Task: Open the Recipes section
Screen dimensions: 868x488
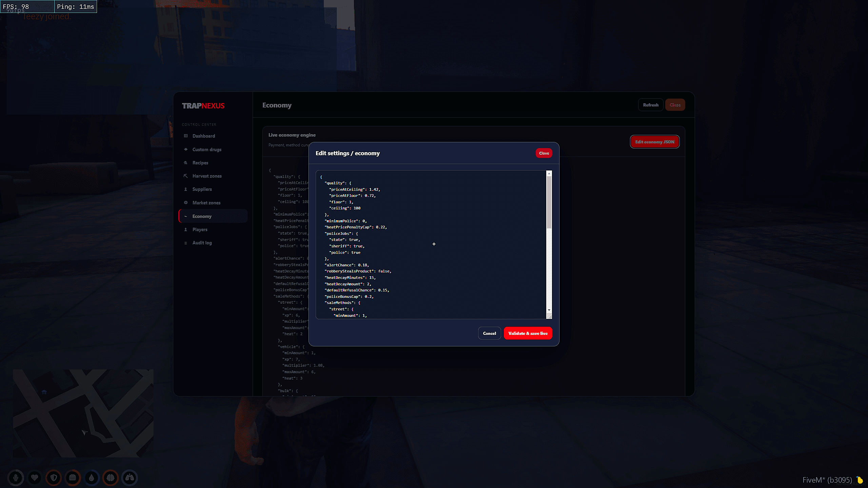Action: (213, 163)
